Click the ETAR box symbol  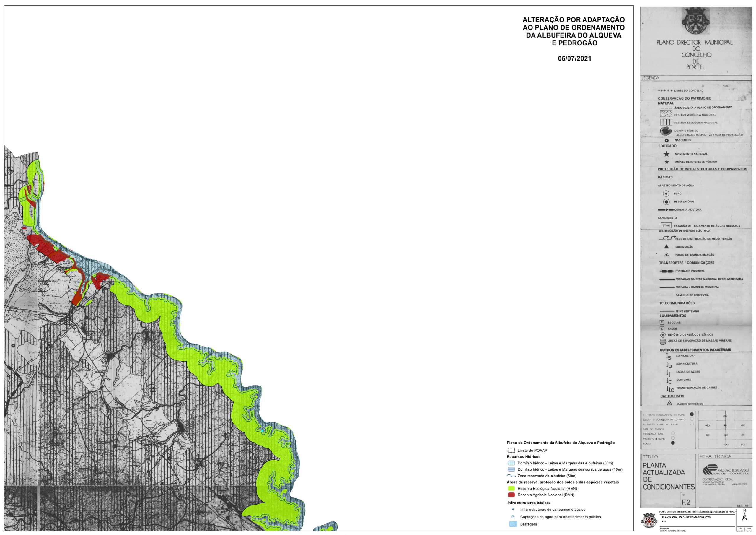pos(666,225)
